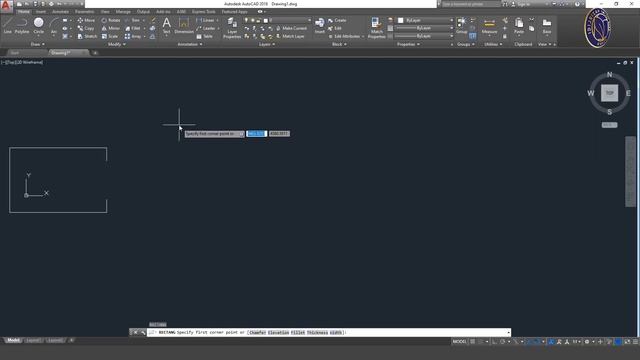
Task: Select the Text annotation tool
Action: tap(167, 25)
